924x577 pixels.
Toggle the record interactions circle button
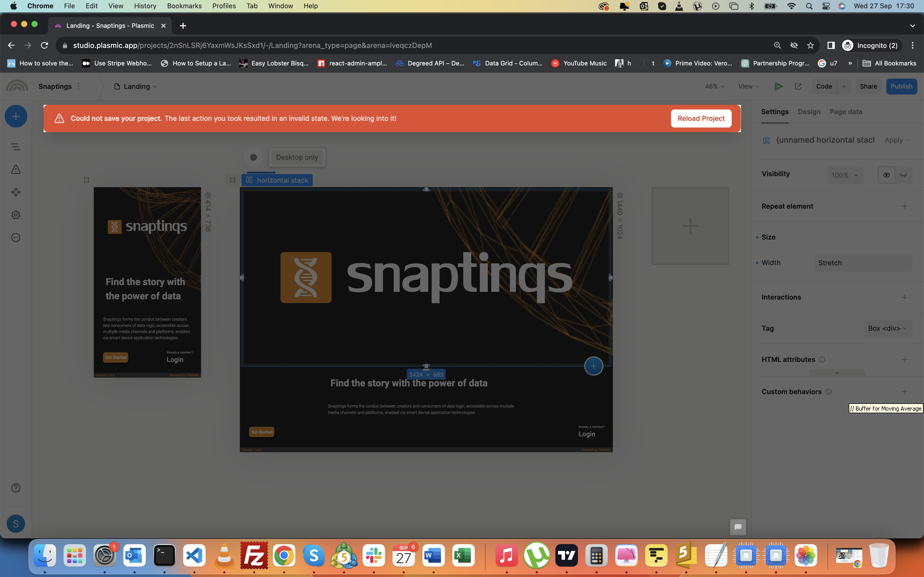click(253, 157)
